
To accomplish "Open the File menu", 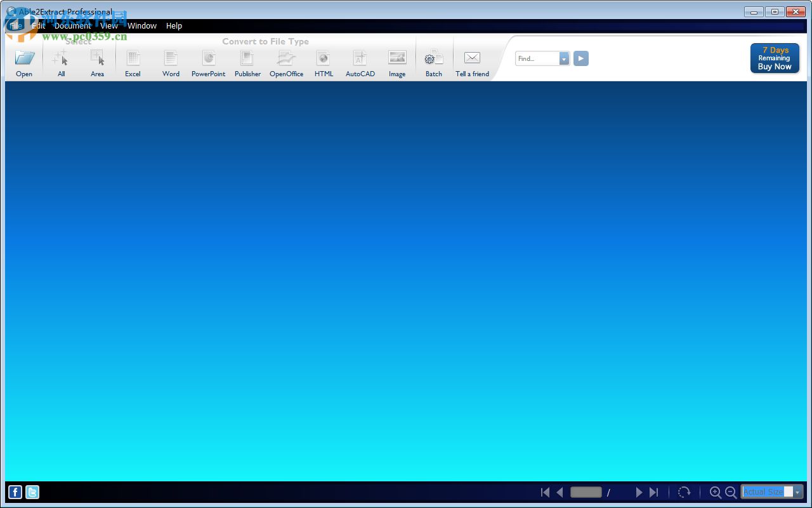I will point(15,26).
